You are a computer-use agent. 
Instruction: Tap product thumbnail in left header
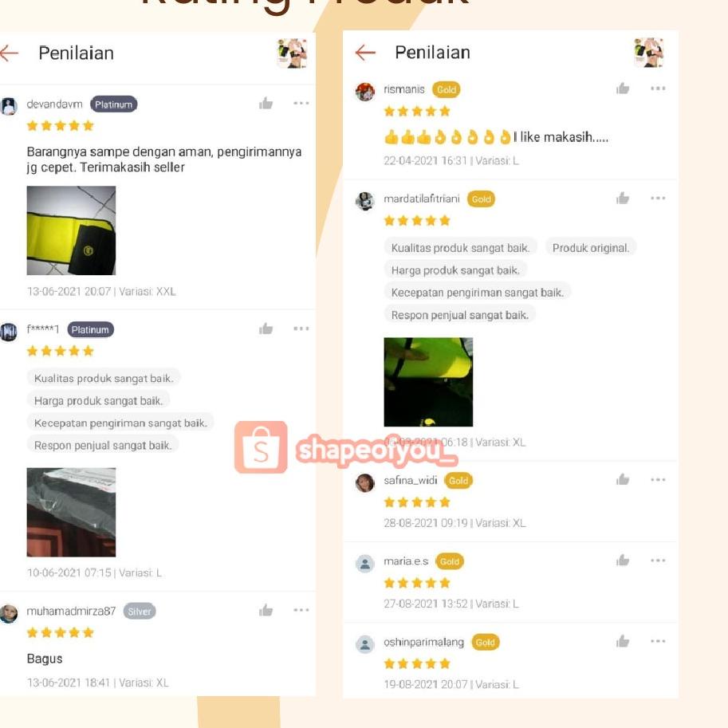[292, 53]
